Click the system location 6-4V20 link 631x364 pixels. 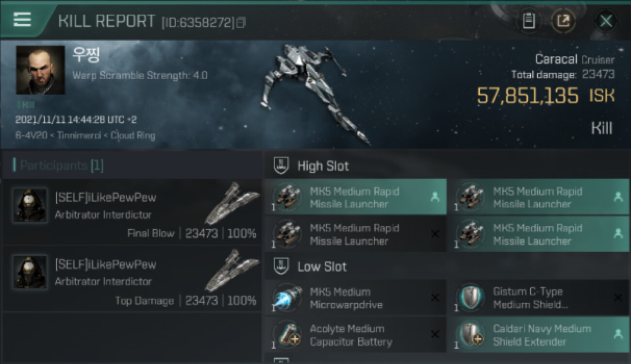point(30,136)
